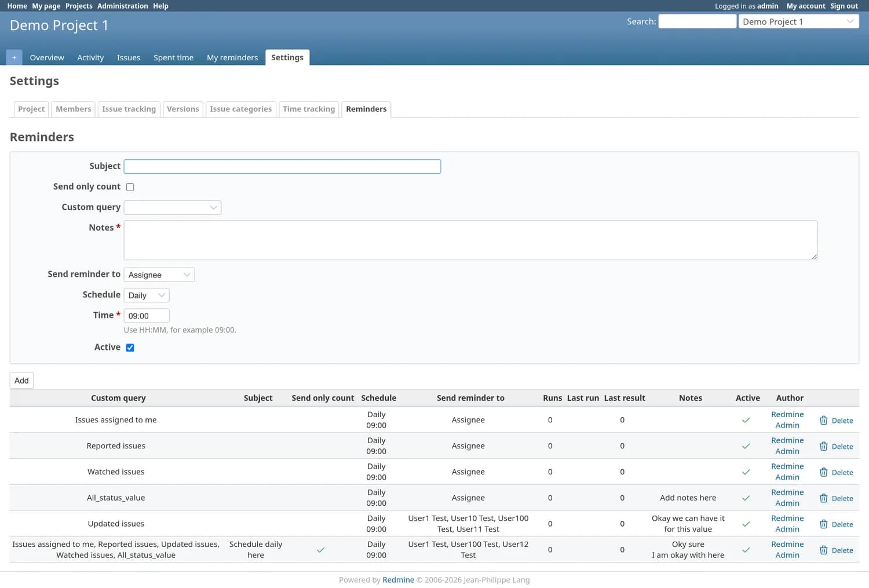
Task: Click 'Schedule daily here' subject cell
Action: click(255, 550)
